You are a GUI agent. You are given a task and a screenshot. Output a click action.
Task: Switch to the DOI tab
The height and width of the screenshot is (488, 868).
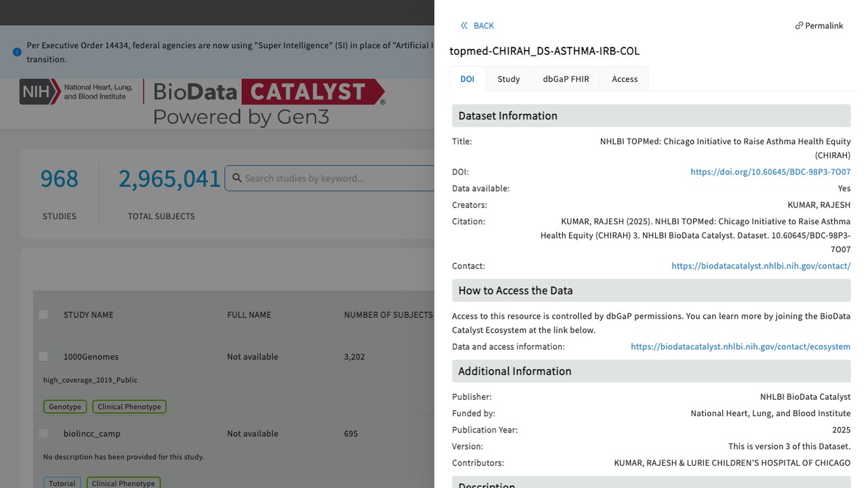pyautogui.click(x=467, y=79)
